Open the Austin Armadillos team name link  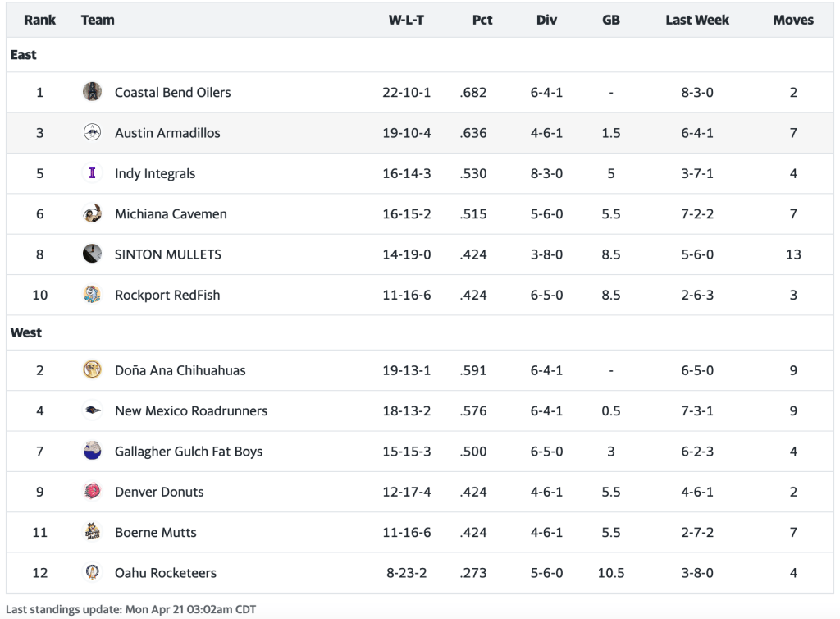click(x=167, y=133)
